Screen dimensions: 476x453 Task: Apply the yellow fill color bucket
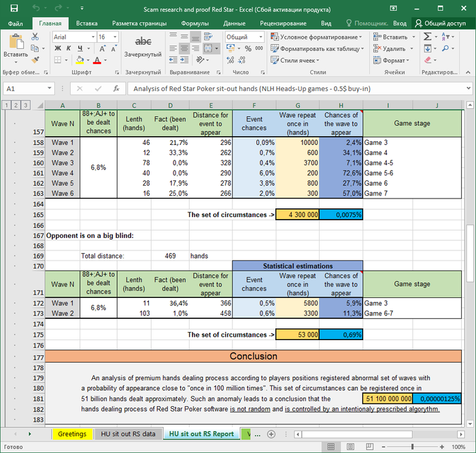80,60
